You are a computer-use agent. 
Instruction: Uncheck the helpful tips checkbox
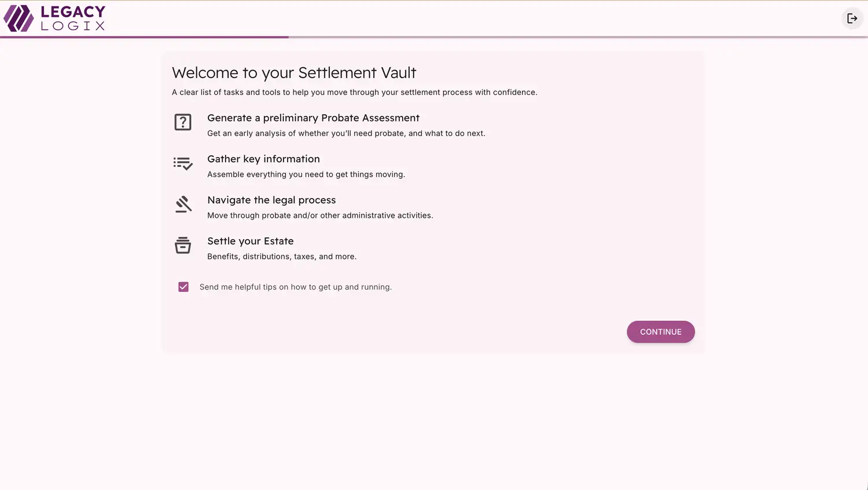click(183, 287)
